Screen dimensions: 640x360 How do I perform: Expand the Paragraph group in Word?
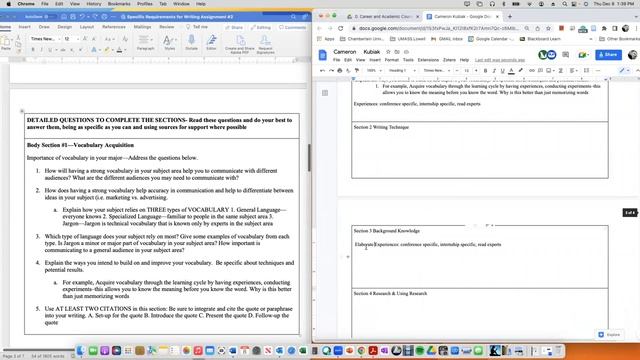[x=145, y=43]
